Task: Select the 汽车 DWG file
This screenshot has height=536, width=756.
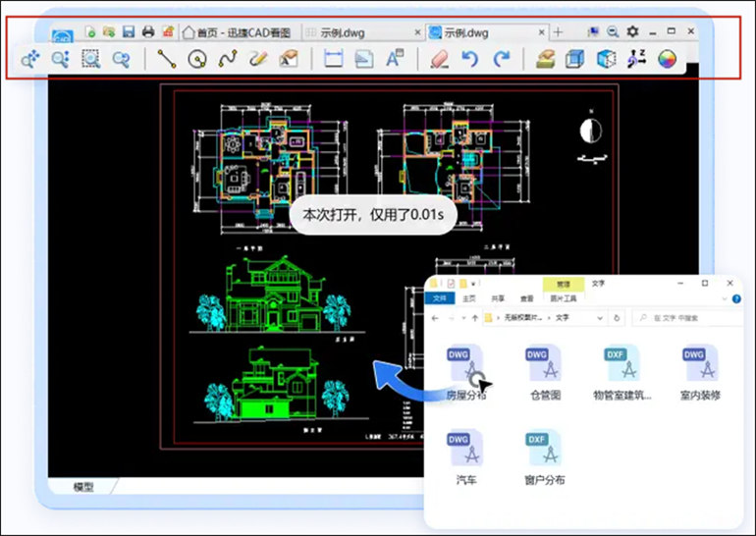Action: (465, 456)
